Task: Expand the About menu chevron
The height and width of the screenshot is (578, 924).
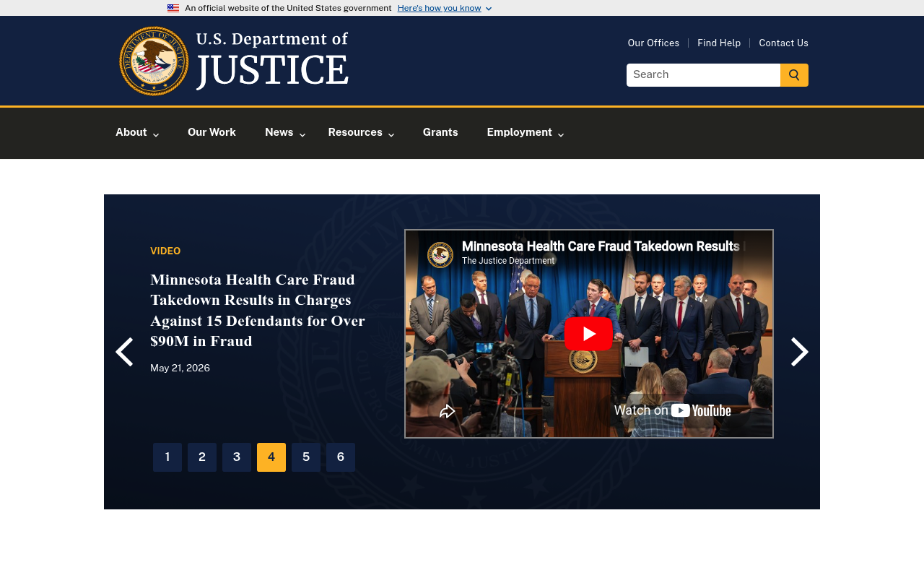Action: pyautogui.click(x=156, y=134)
